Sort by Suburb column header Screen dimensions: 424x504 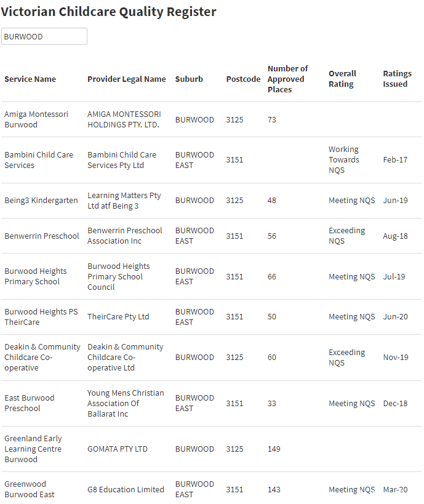click(189, 79)
